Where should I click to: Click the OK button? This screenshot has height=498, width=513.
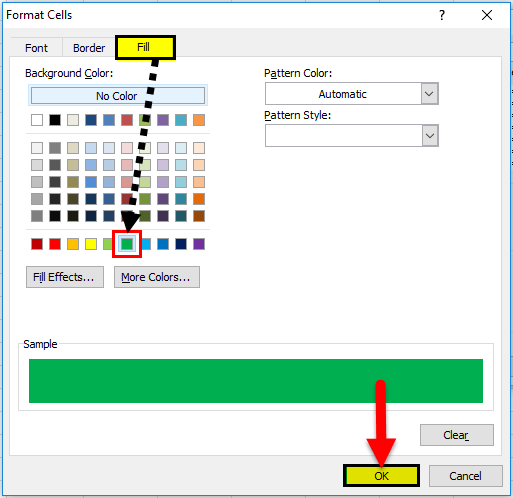click(x=381, y=476)
